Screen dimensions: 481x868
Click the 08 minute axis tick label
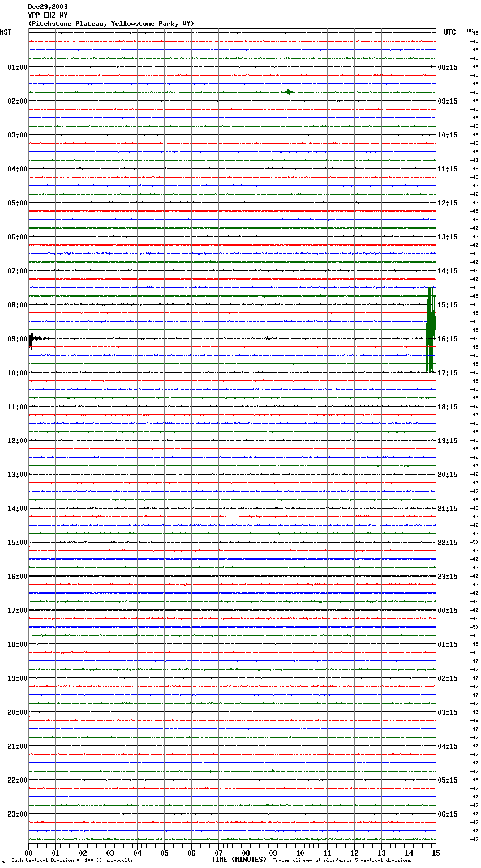[246, 853]
